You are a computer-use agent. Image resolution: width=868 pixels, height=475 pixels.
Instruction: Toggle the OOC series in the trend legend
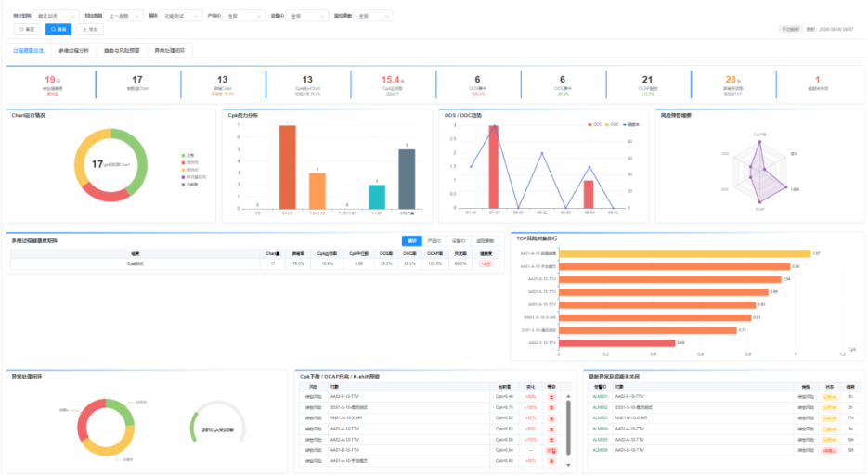(612, 124)
